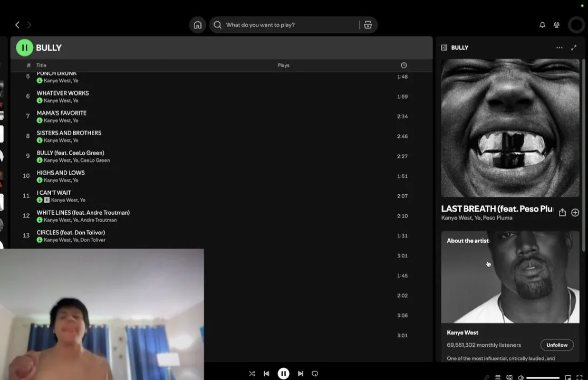588x380 pixels.
Task: Click the BULLY album cover art
Action: 510,128
